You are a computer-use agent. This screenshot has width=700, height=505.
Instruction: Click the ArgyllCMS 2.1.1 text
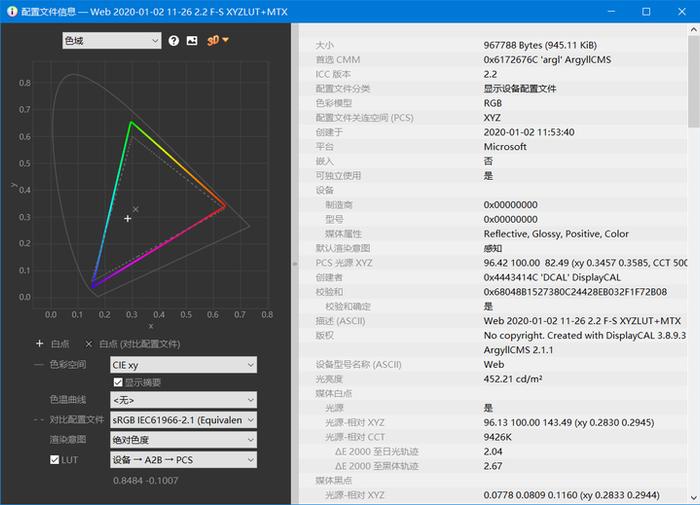tap(518, 350)
